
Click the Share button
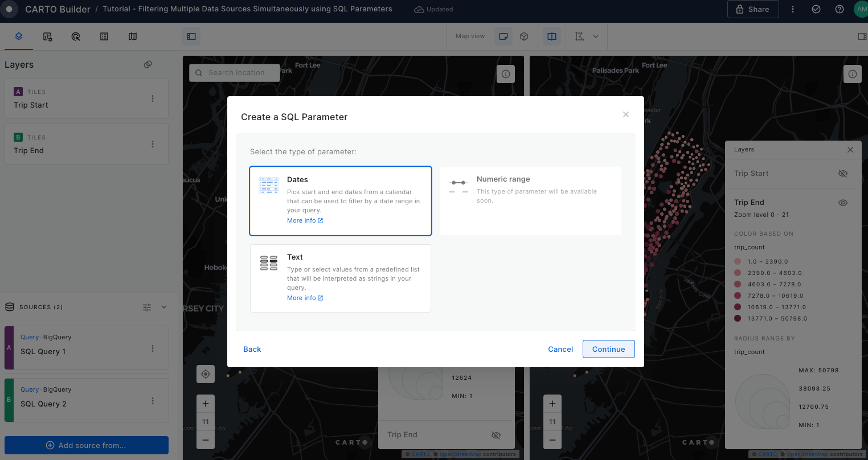coord(752,9)
